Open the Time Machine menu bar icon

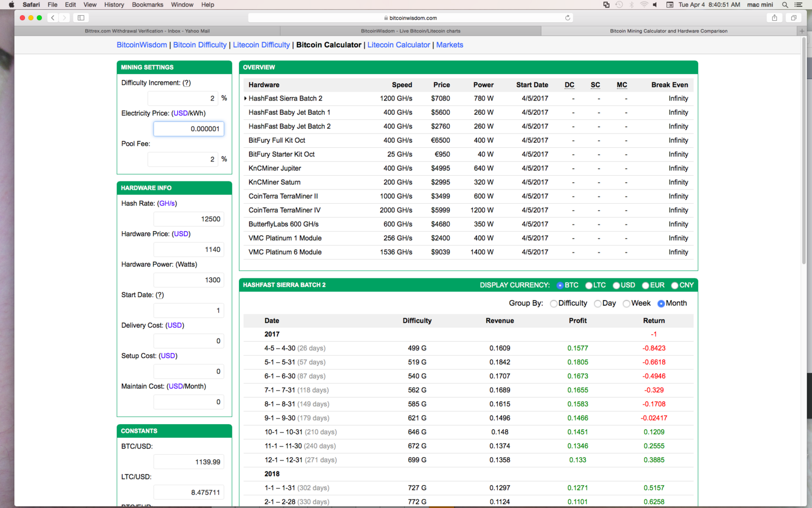pos(619,5)
